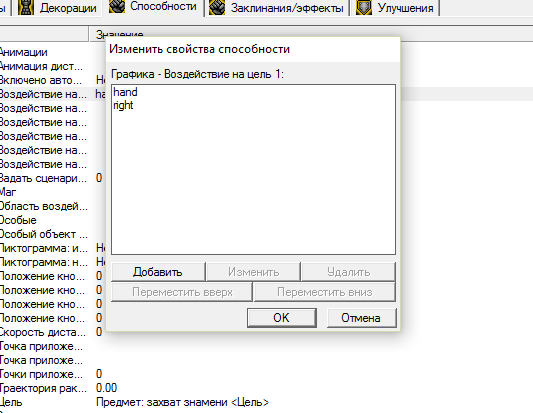Click the shield icon on Улучшения tab
The image size is (533, 413).
(x=364, y=7)
